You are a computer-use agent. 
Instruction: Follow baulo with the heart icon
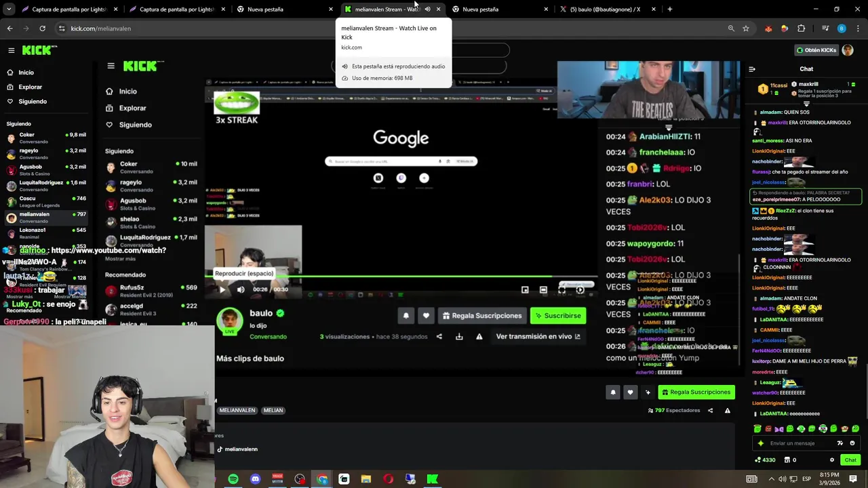point(426,315)
